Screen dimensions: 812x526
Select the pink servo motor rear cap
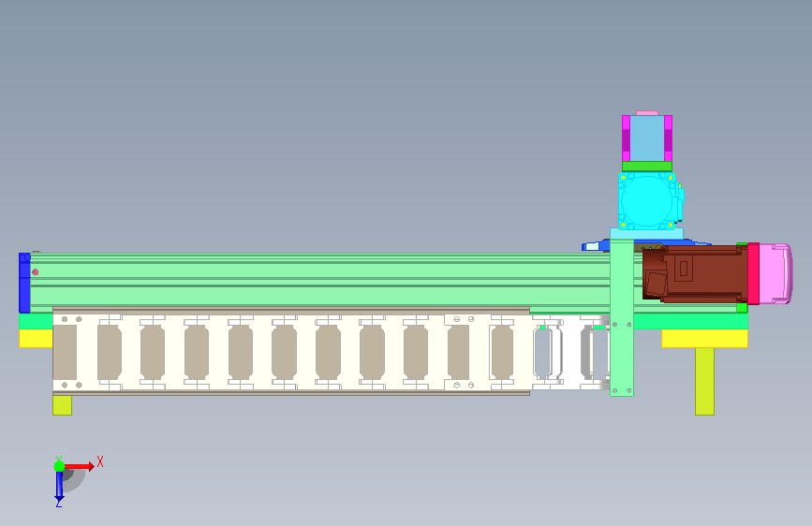pos(775,273)
